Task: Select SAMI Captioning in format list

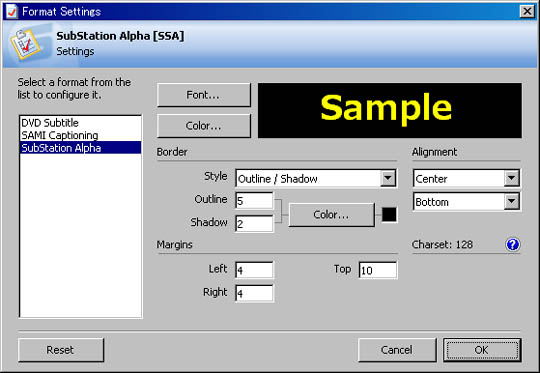Action: [80, 135]
